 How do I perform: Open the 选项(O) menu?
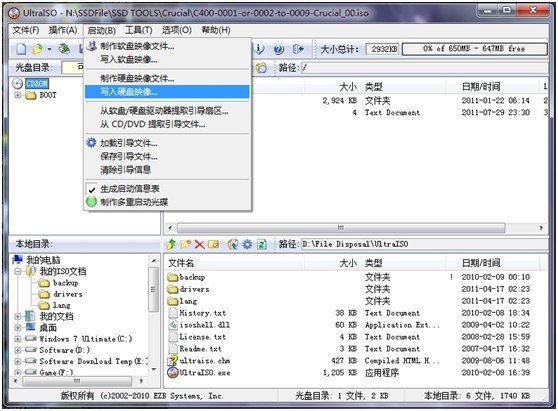(177, 30)
